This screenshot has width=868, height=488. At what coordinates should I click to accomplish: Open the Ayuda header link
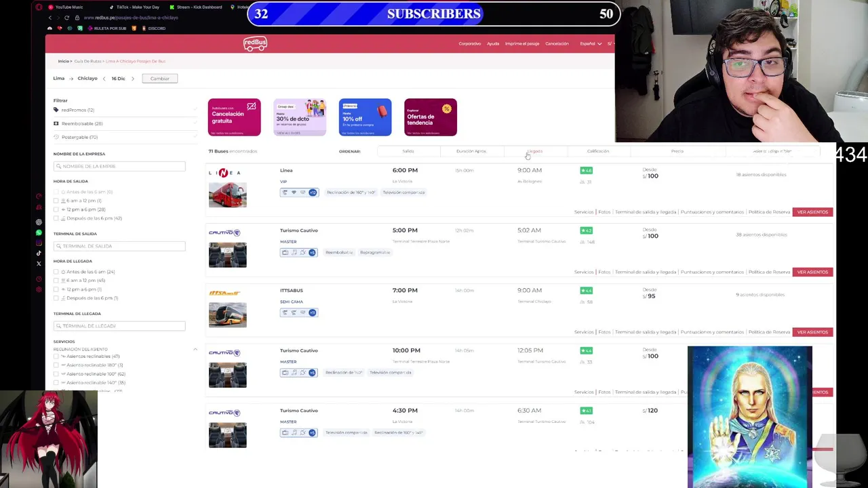tap(493, 43)
